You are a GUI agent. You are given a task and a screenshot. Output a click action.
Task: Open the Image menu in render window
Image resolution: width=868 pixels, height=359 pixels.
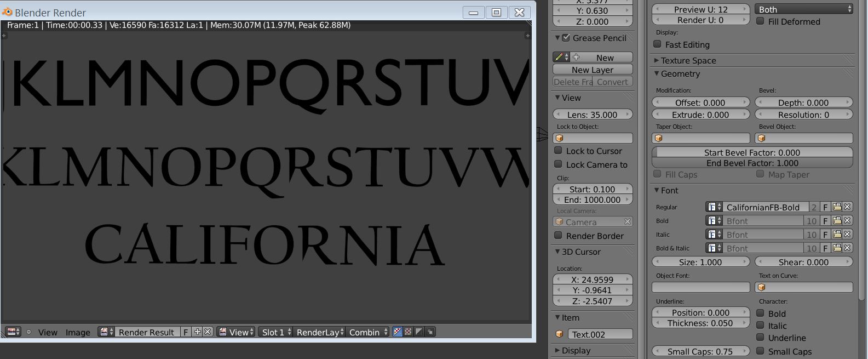[78, 332]
